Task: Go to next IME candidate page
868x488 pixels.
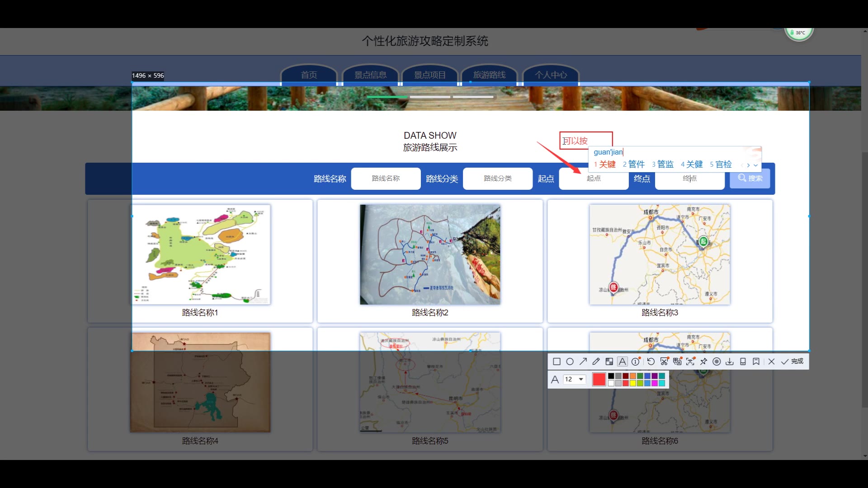Action: coord(749,165)
